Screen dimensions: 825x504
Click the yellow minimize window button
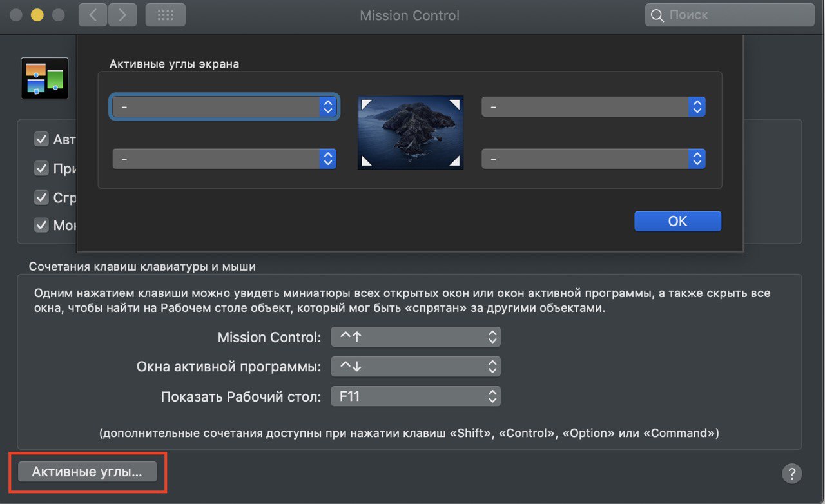pos(37,15)
